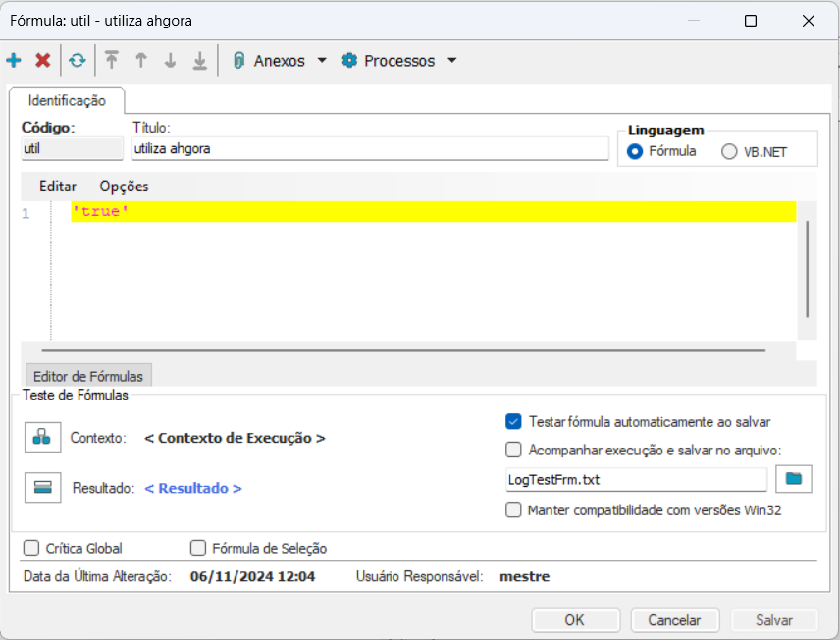Click the Cancelar button
The height and width of the screenshot is (640, 840).
point(674,620)
